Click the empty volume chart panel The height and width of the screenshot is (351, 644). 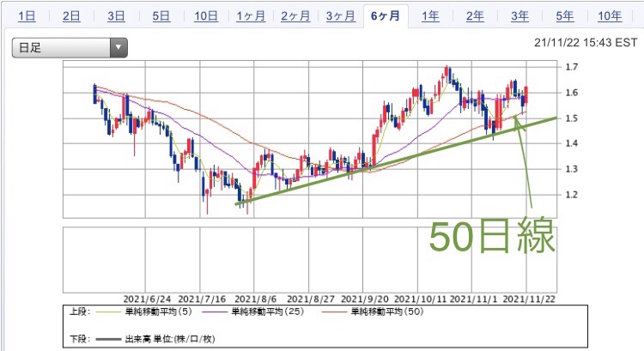click(310, 259)
